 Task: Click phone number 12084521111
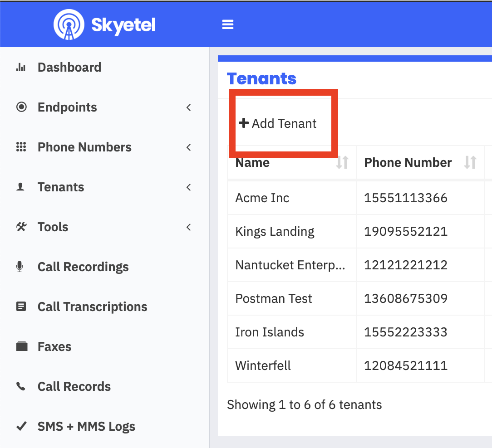click(x=406, y=365)
